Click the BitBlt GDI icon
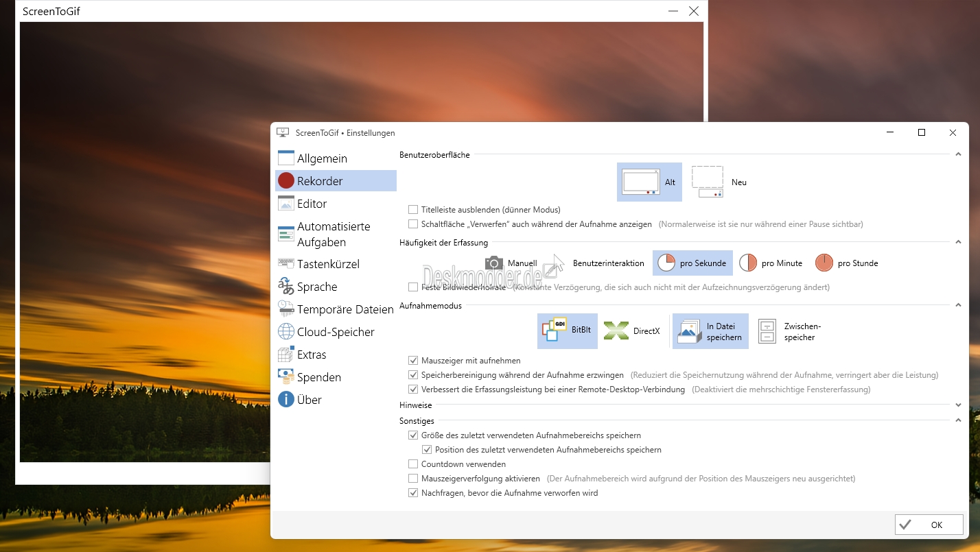 point(553,331)
